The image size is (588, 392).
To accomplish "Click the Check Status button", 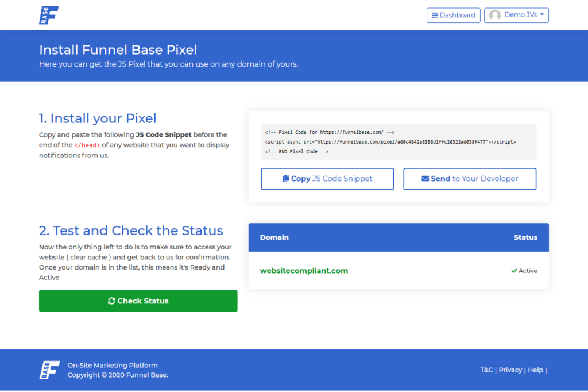I will [x=138, y=301].
